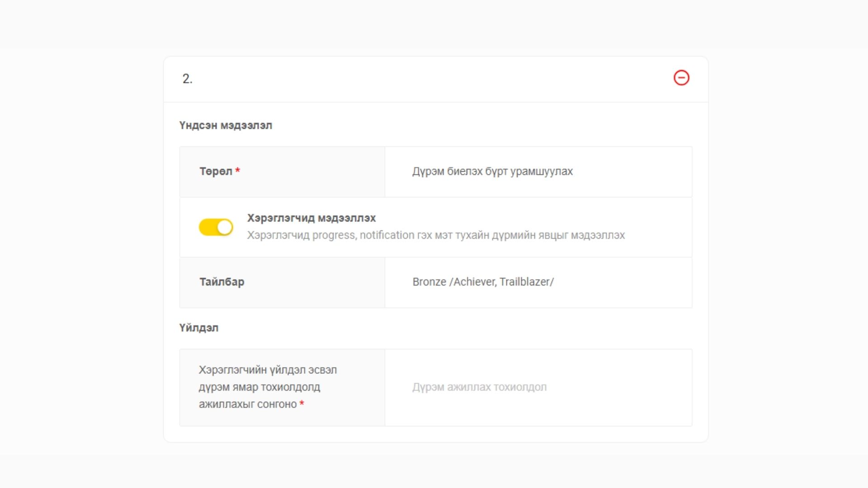Toggle the Хэрэглэгчид мэдээллэх switch off
The image size is (868, 488).
(216, 227)
